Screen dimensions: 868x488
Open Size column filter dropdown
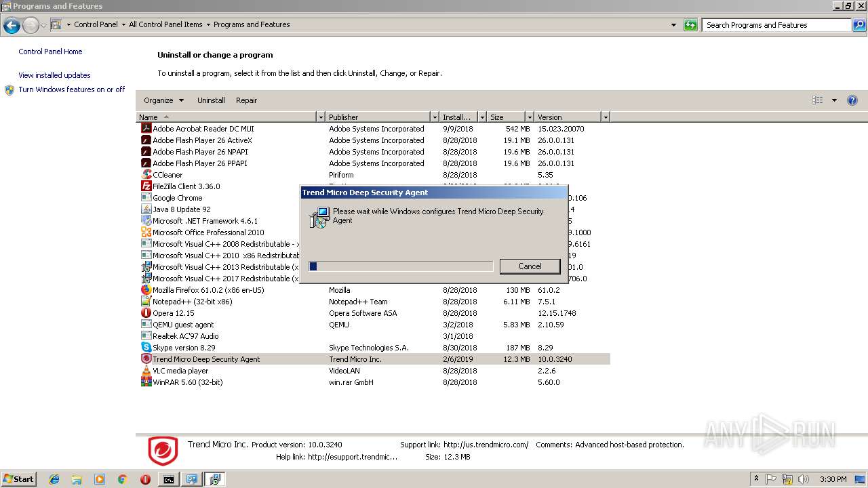pyautogui.click(x=530, y=117)
